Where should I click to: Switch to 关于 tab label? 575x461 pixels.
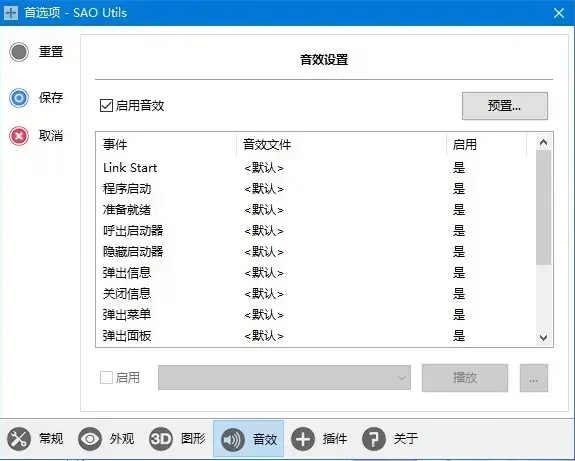click(x=406, y=439)
